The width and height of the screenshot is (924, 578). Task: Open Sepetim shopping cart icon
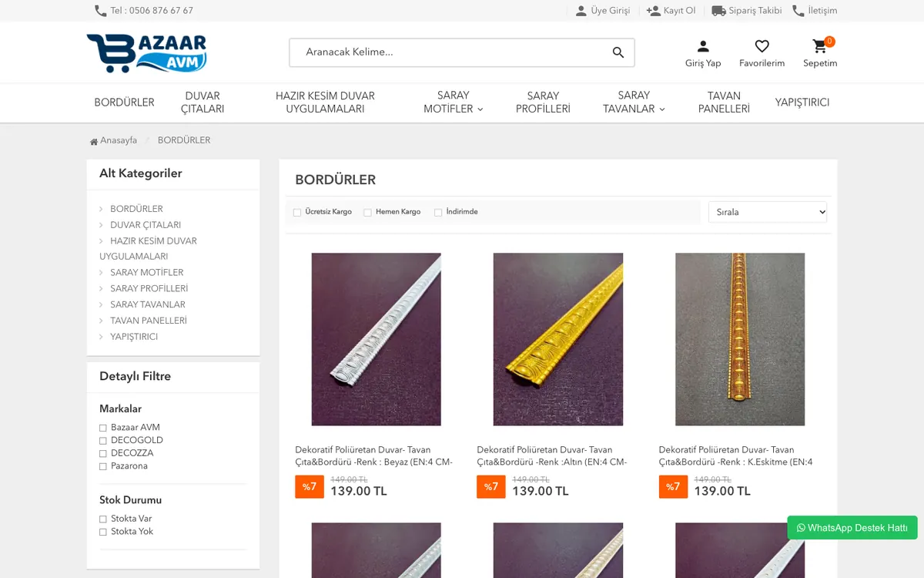(x=819, y=46)
